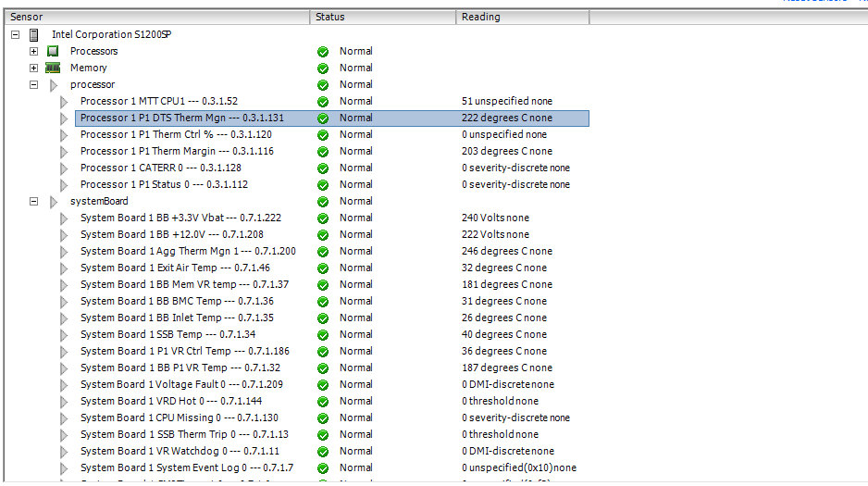Click the arrow icon beside Processor 1 P1 Therm Margin

point(64,152)
